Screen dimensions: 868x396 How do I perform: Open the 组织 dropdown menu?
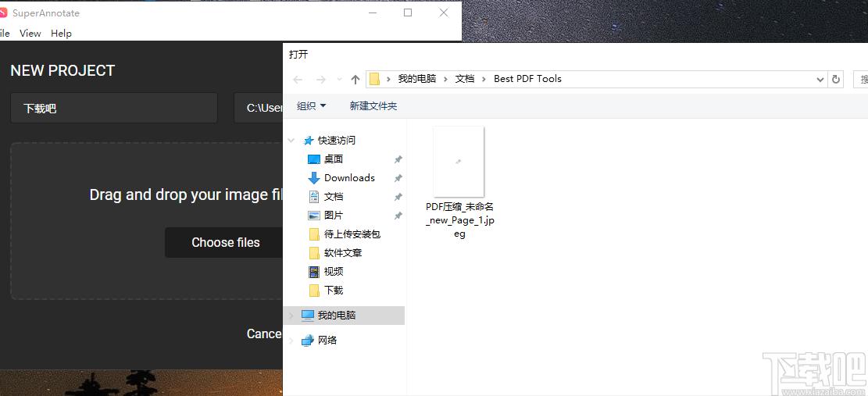(x=311, y=105)
